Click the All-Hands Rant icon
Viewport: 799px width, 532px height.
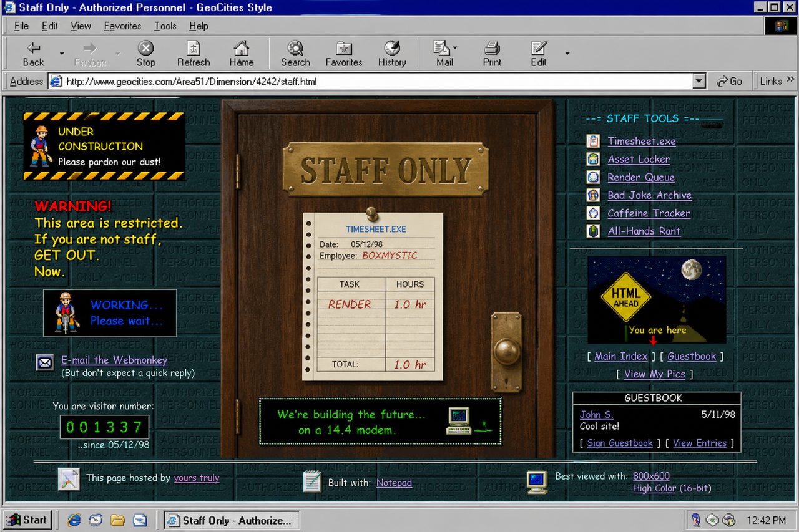(593, 231)
